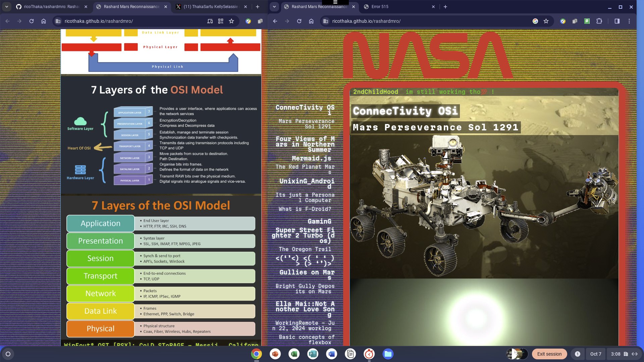This screenshot has width=644, height=362.
Task: Bookmark the page with the star in the left window
Action: pyautogui.click(x=231, y=21)
